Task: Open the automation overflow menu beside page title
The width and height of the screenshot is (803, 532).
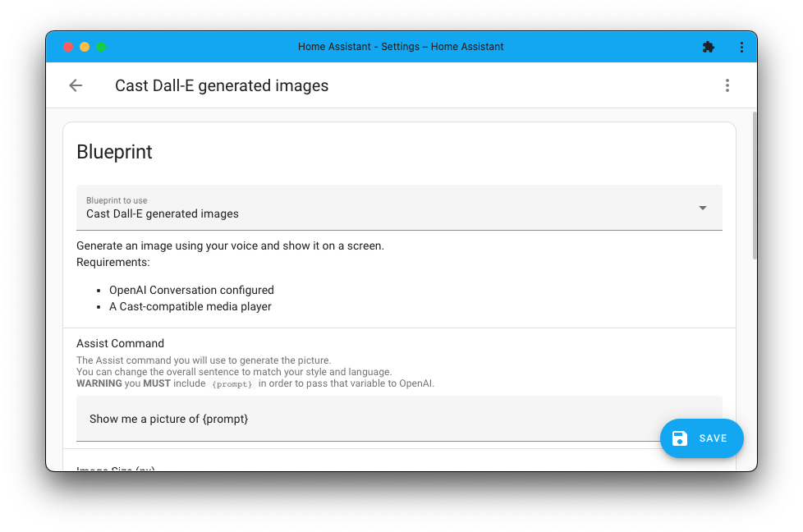Action: pos(727,85)
